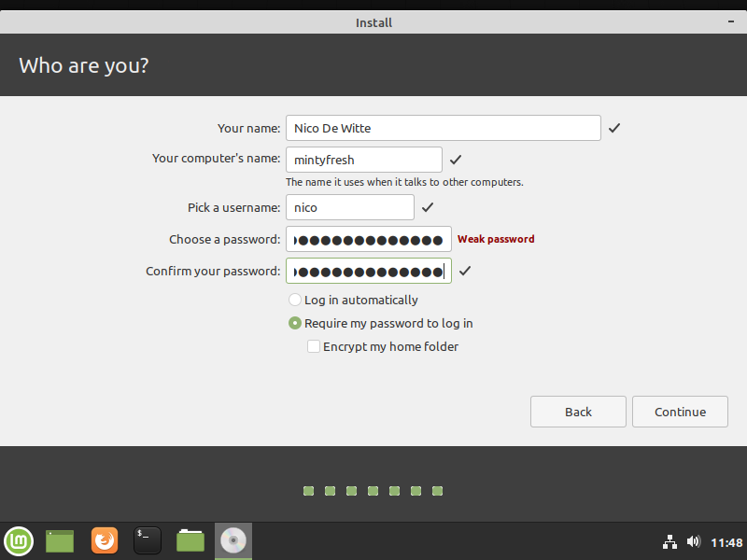The height and width of the screenshot is (560, 747).
Task: Click the volume speaker icon in the tray
Action: (693, 542)
